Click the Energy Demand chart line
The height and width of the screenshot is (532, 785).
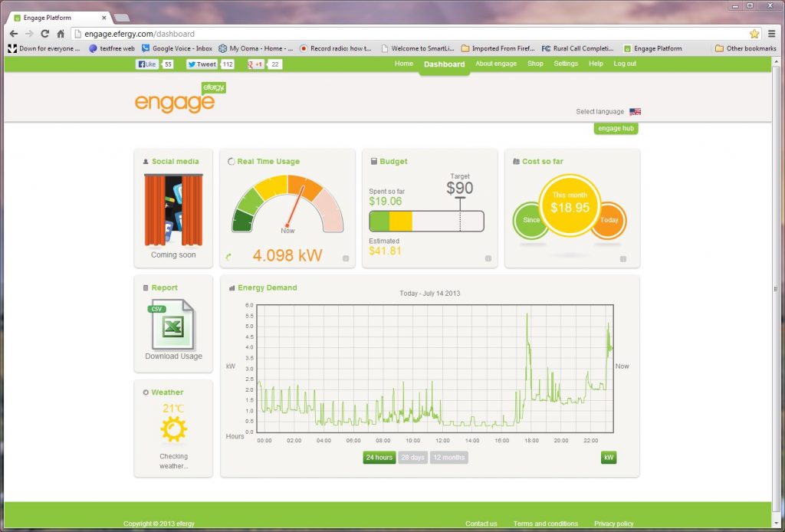tap(435, 369)
